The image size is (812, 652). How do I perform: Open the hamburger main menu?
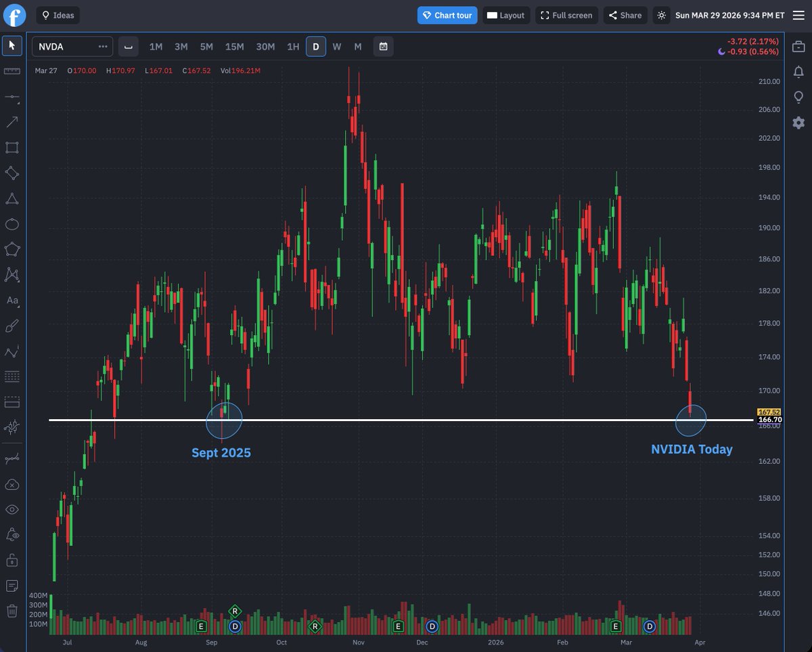(798, 16)
